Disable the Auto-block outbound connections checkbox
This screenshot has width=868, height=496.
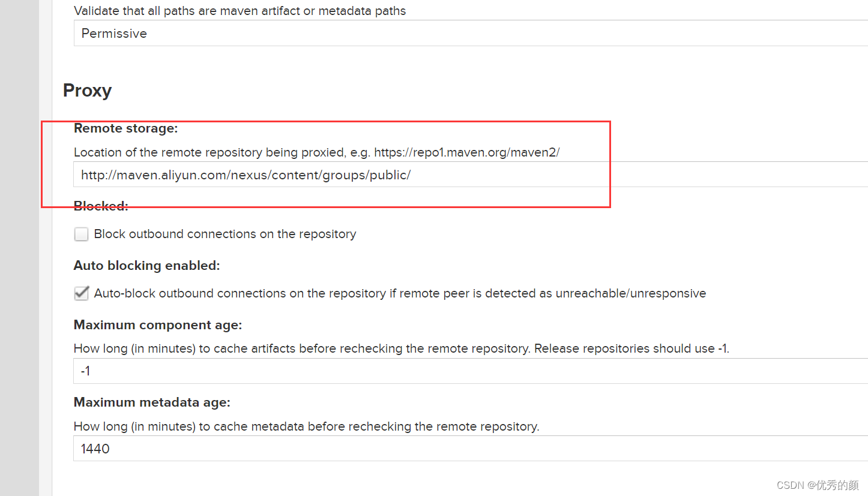click(x=81, y=293)
